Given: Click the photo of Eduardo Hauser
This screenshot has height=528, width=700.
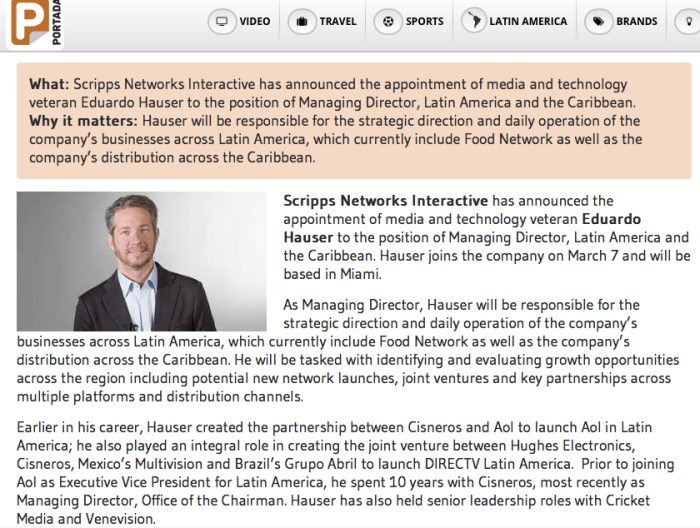Looking at the screenshot, I should tap(145, 261).
